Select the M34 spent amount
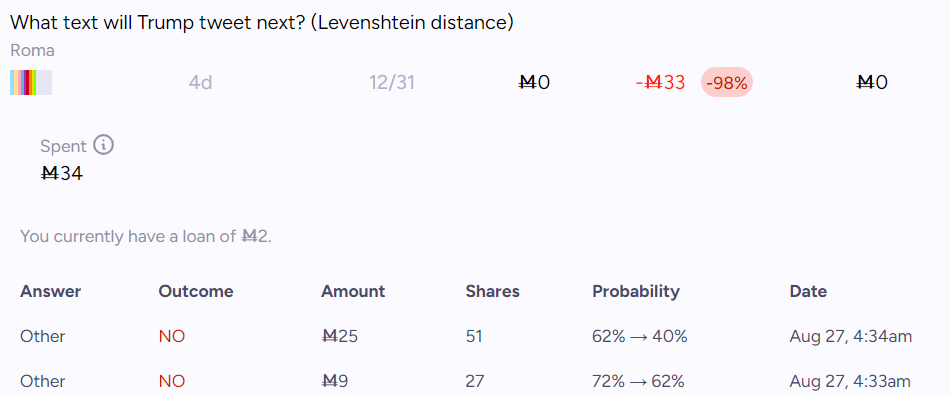The height and width of the screenshot is (394, 950). [61, 174]
